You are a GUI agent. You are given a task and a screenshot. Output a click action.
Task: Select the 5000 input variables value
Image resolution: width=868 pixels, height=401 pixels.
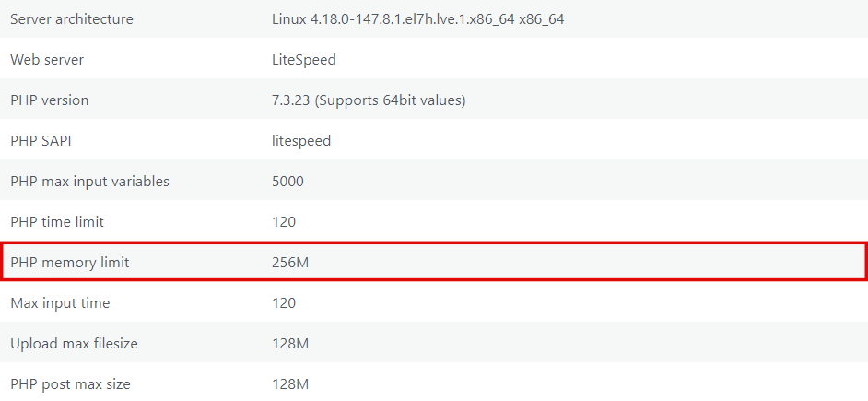[x=287, y=182]
